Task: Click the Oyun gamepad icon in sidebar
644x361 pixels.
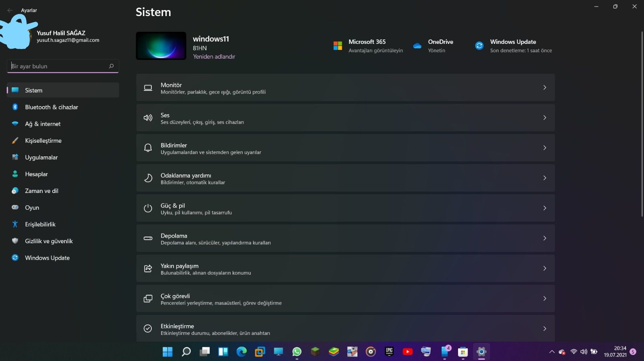Action: pyautogui.click(x=15, y=207)
